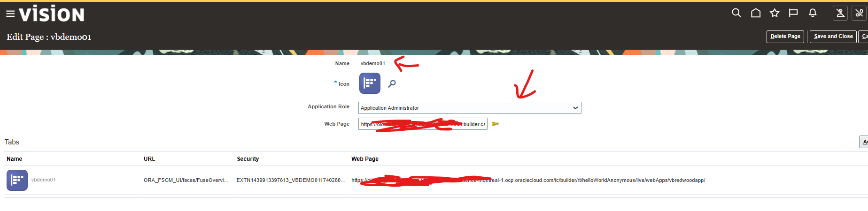Image resolution: width=868 pixels, height=211 pixels.
Task: Click the vbdemo01 Name value text
Action: 373,63
